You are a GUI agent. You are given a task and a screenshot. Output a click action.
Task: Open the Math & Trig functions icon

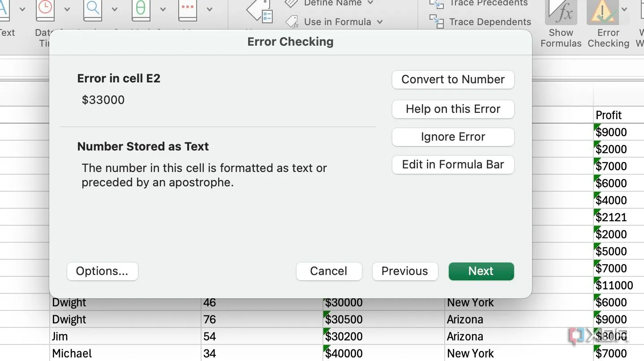click(141, 10)
